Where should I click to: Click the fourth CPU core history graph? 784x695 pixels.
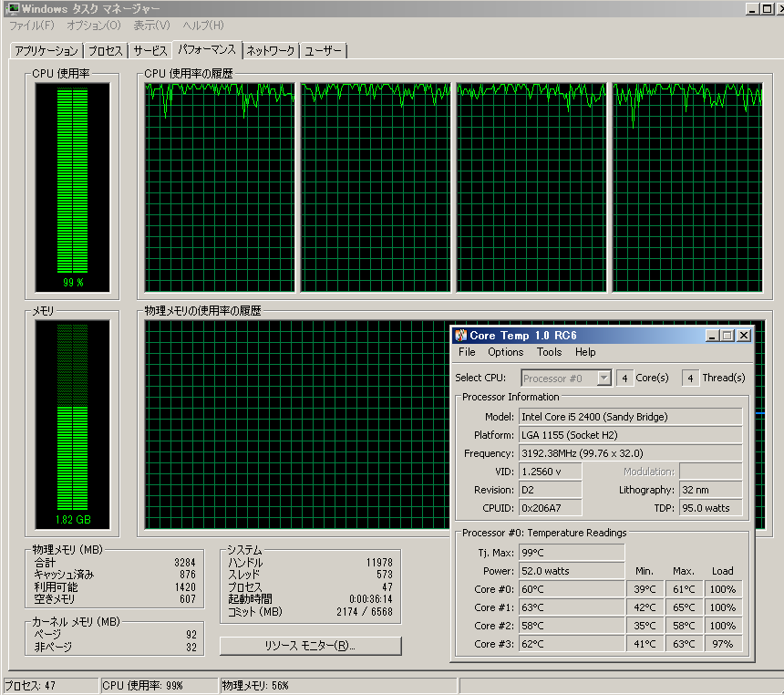click(x=687, y=187)
